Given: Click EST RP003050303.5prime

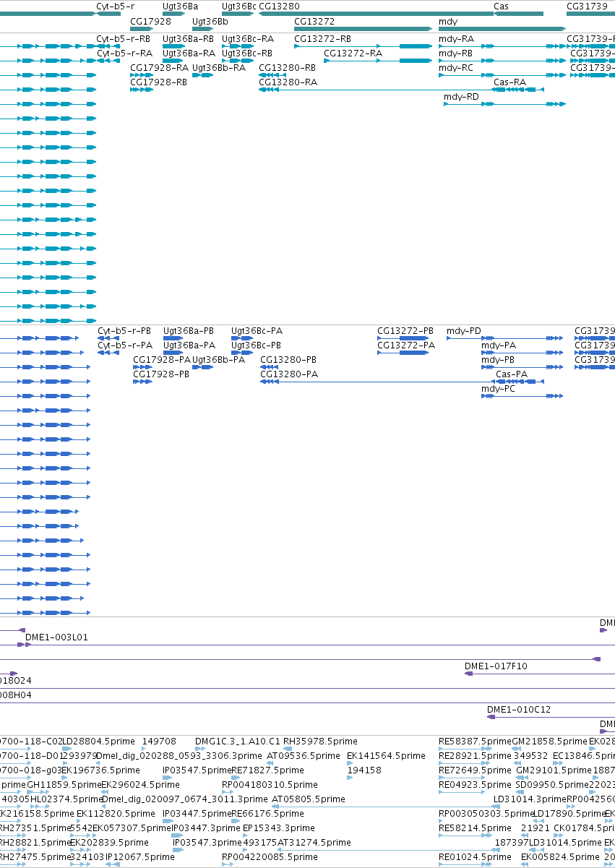Looking at the screenshot, I should click(x=486, y=814).
